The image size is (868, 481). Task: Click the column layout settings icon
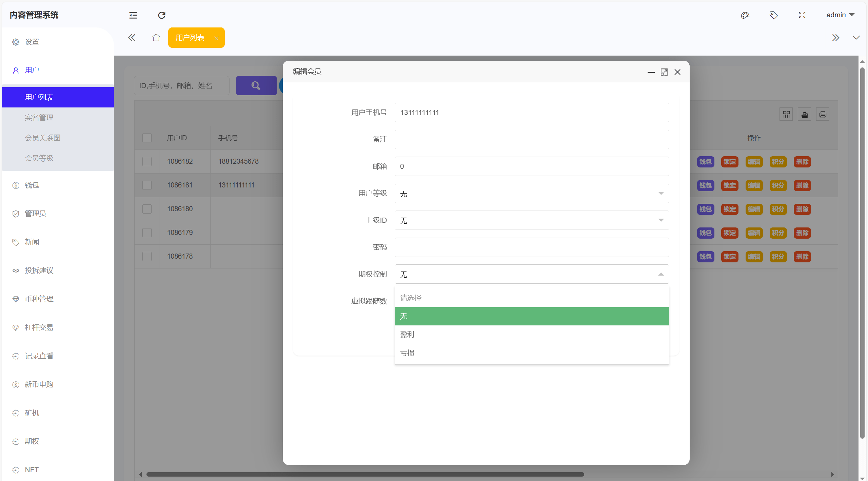(x=786, y=114)
